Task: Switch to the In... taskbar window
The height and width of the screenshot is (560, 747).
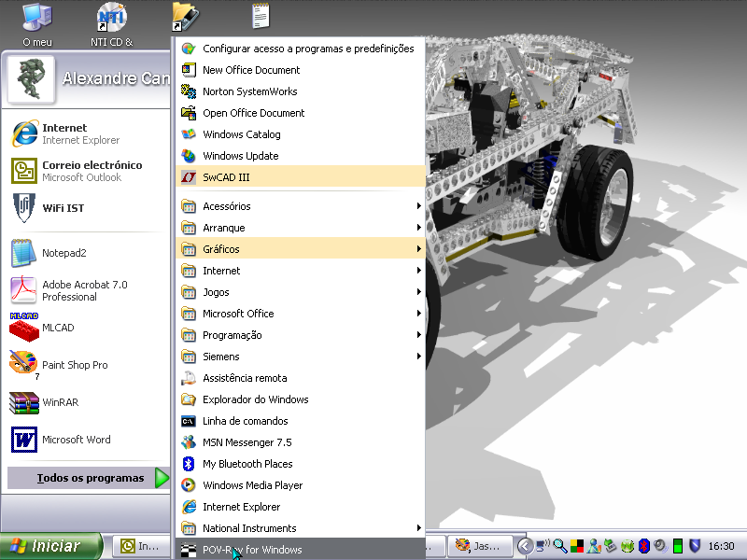Action: pos(141,546)
